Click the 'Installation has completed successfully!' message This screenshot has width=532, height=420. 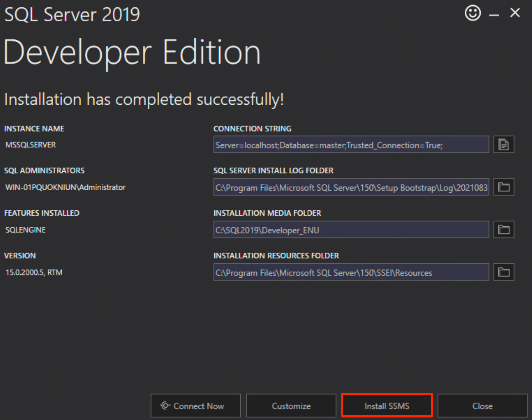coord(144,100)
